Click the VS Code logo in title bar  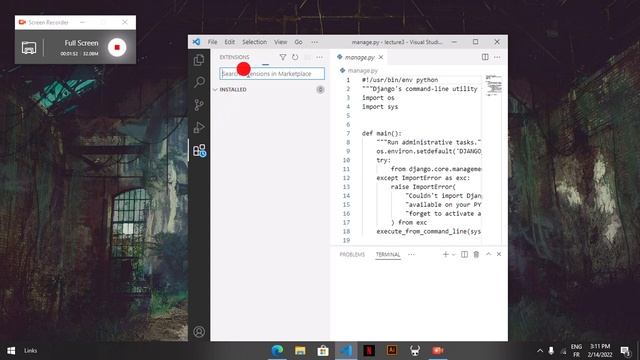pos(196,42)
